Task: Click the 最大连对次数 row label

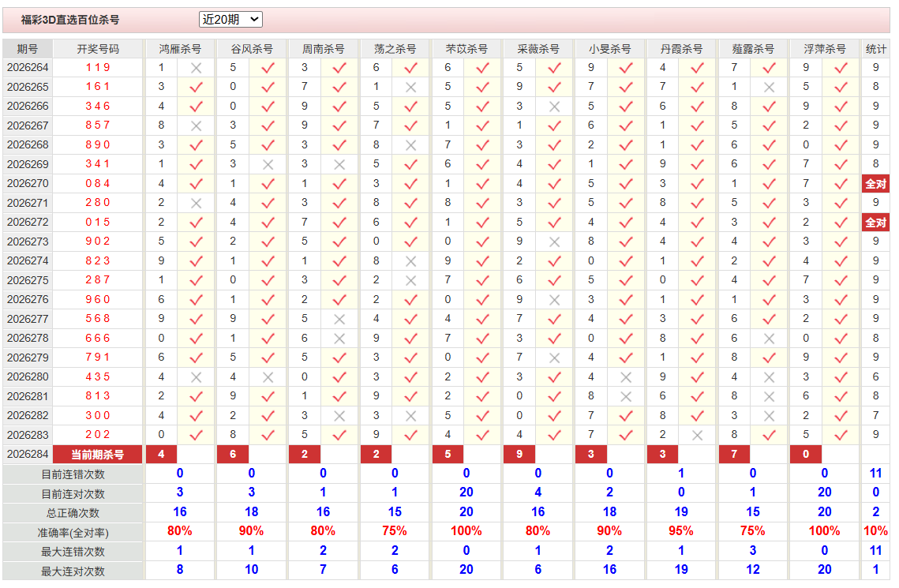Action: (x=73, y=571)
